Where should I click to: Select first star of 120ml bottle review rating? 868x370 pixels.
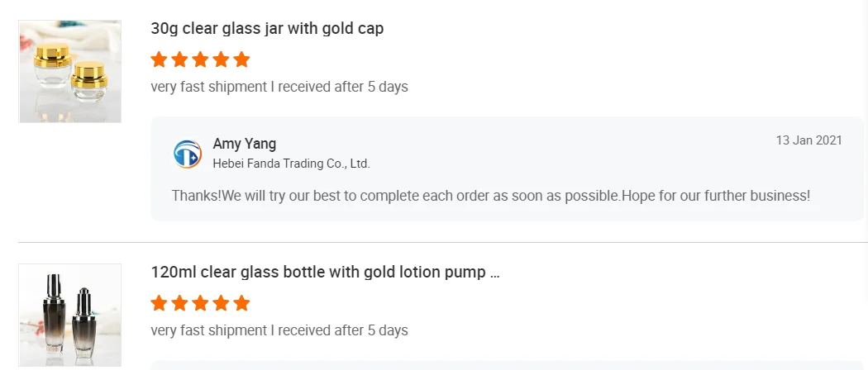pyautogui.click(x=160, y=303)
